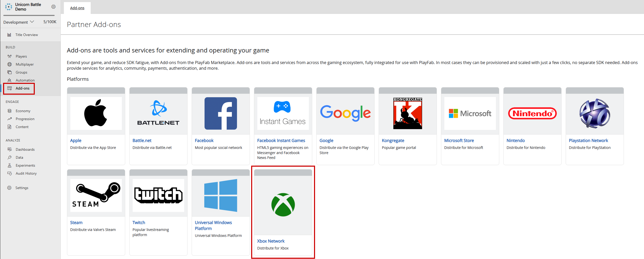Viewport: 644px width, 259px height.
Task: Click the Google logo thumbnail
Action: [x=345, y=113]
